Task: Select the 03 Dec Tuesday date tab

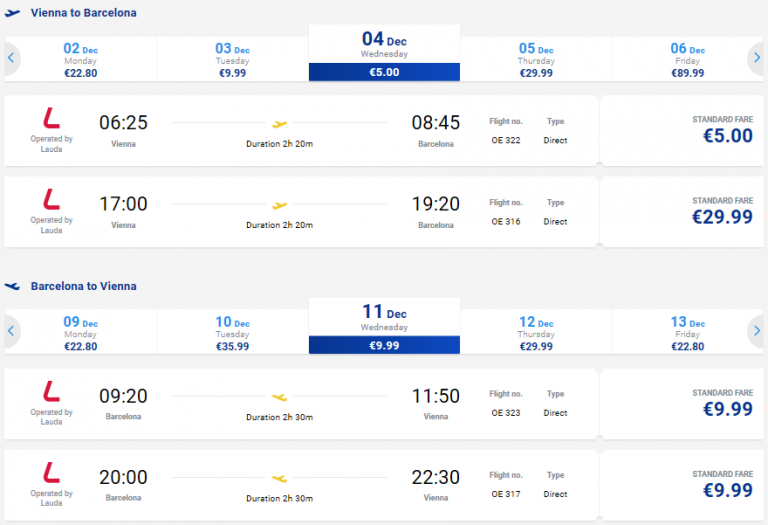Action: click(x=232, y=60)
